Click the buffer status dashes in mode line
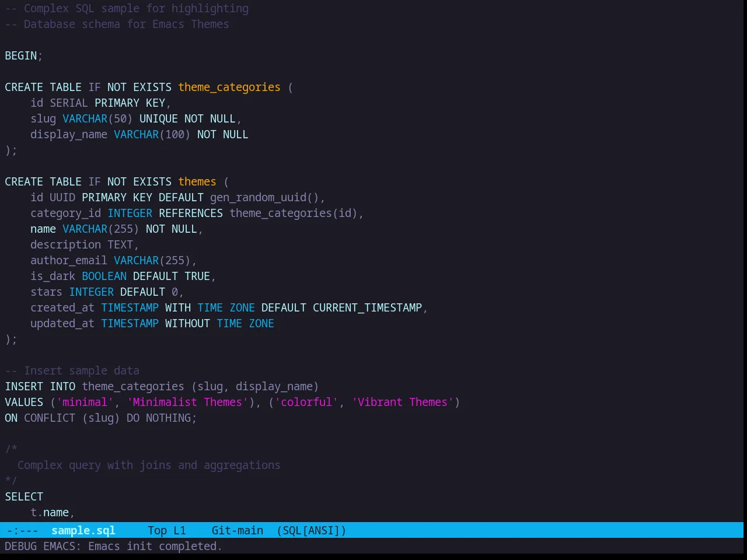This screenshot has width=747, height=560. [x=22, y=530]
